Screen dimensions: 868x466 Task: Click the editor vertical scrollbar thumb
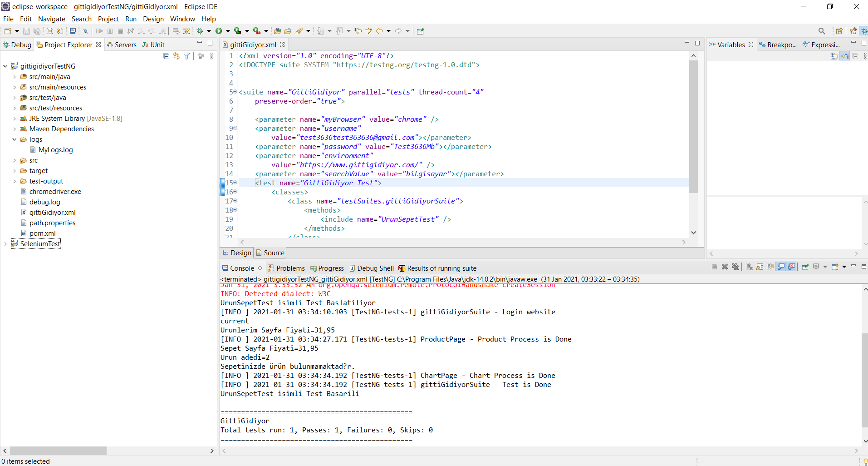point(693,126)
